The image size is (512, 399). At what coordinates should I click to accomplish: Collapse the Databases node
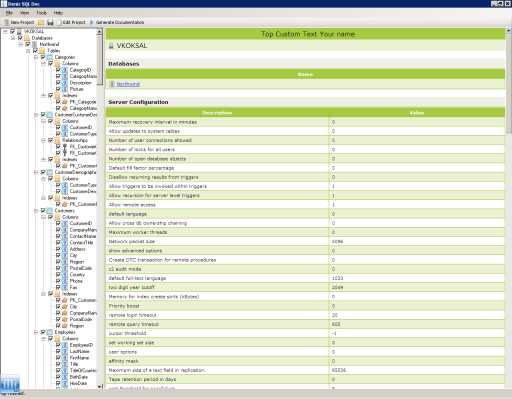pos(13,38)
